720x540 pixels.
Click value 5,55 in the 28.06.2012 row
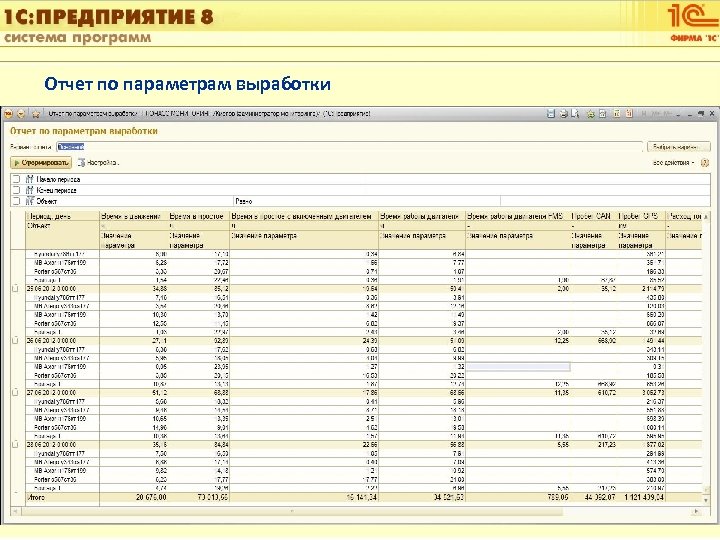coord(562,444)
